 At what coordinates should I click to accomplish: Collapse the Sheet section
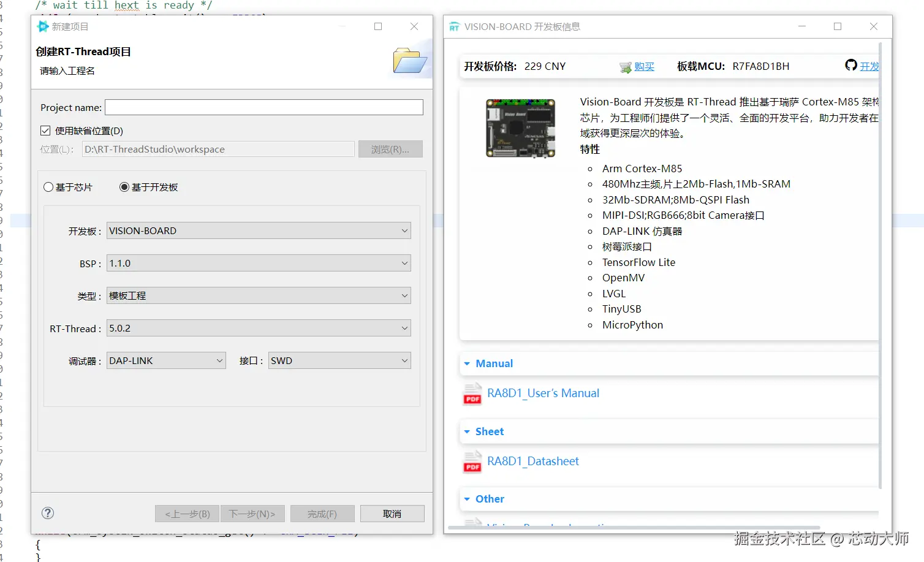click(467, 431)
